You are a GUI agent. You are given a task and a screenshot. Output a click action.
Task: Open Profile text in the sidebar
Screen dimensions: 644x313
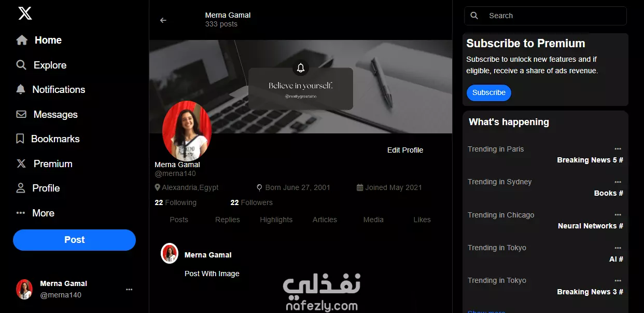(x=46, y=188)
